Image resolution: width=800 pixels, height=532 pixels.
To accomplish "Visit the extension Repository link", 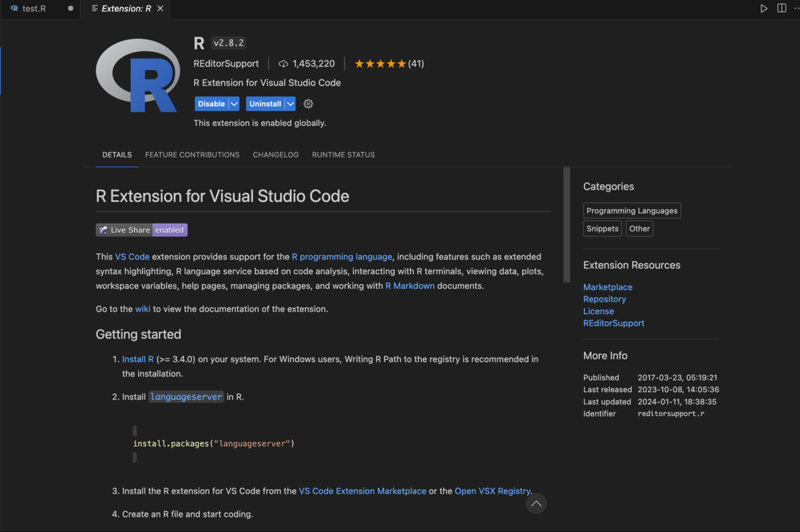I will pos(604,299).
